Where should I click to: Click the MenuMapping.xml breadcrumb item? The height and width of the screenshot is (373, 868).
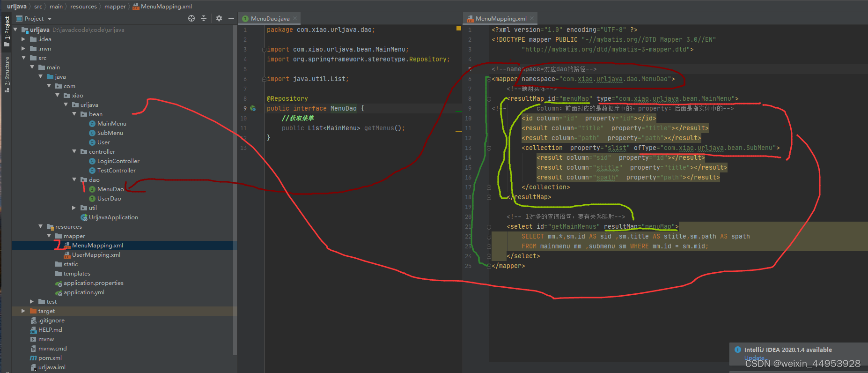pos(162,7)
